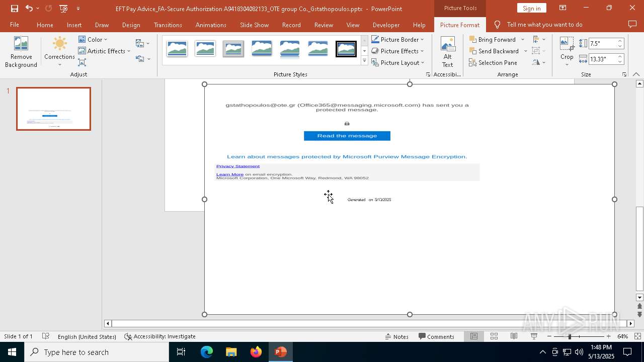The width and height of the screenshot is (644, 362).
Task: Switch to the Review tab
Action: 324,25
